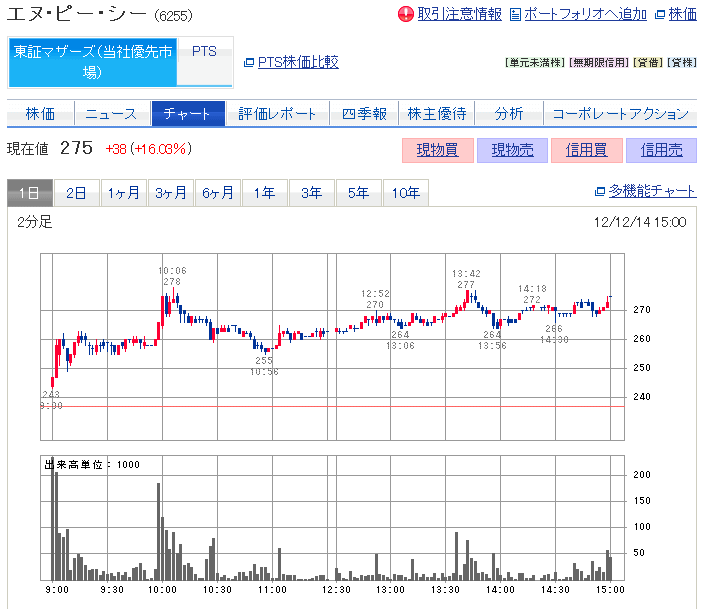Open the コーポレートアクション tab
Viewport: 705px width, 609px height.
pyautogui.click(x=620, y=114)
